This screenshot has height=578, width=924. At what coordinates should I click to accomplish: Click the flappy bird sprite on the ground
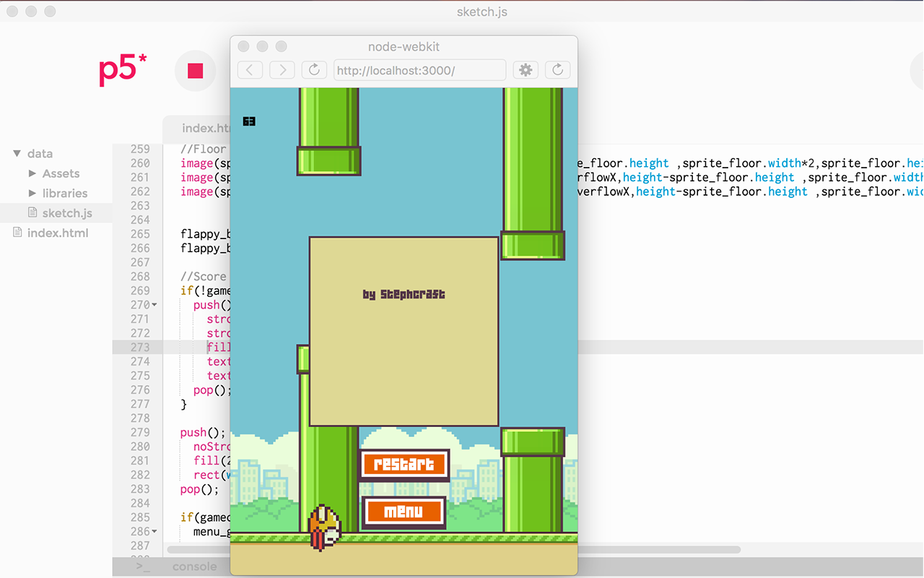click(325, 527)
